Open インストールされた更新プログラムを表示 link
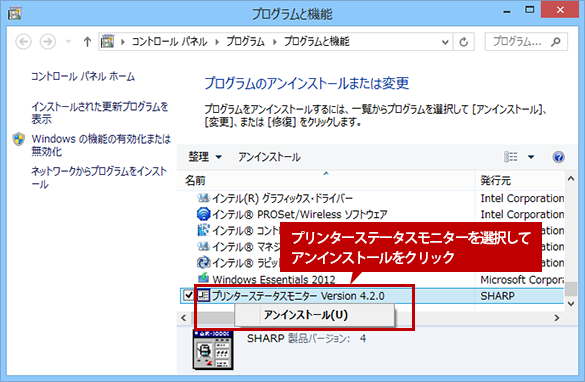This screenshot has width=585, height=382. (x=100, y=113)
